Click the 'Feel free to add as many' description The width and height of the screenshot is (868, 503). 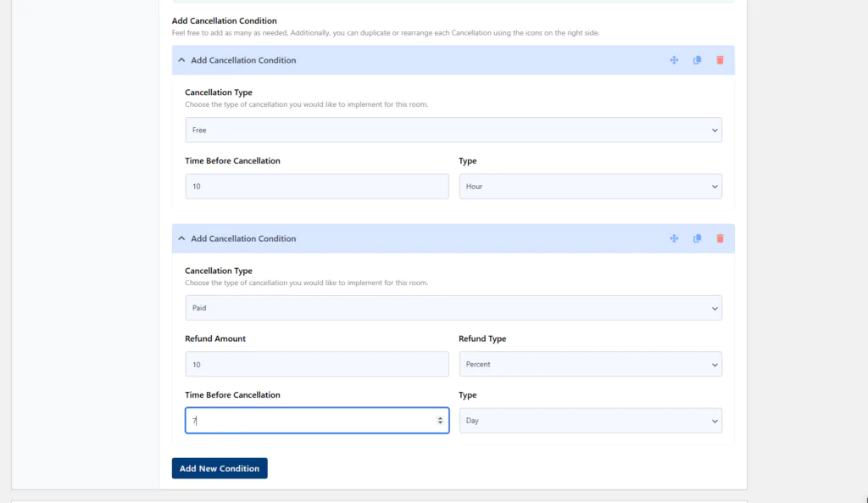pos(386,33)
